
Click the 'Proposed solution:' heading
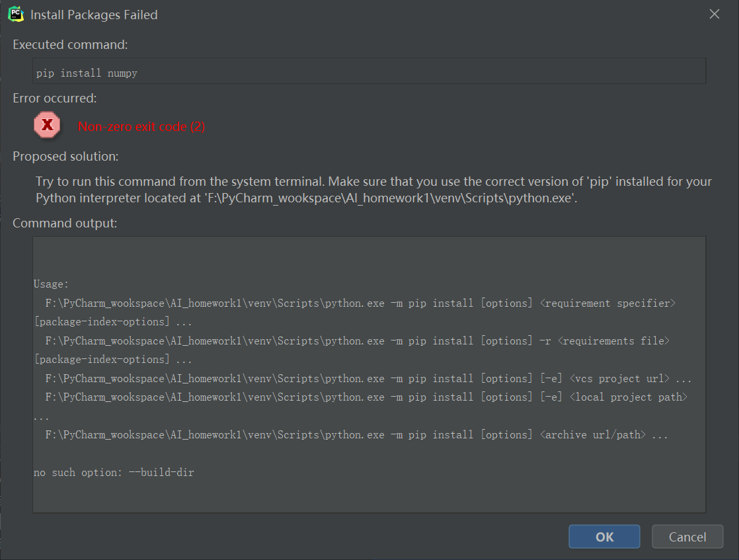pyautogui.click(x=65, y=157)
